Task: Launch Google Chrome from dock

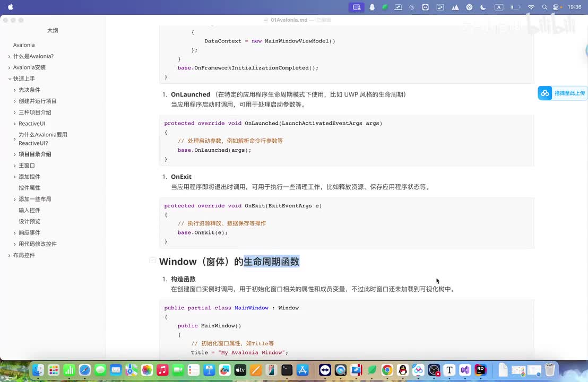Action: pyautogui.click(x=387, y=370)
